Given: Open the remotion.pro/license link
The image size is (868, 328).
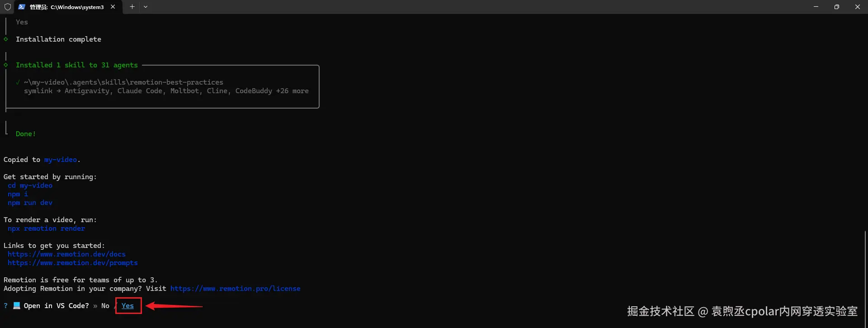Looking at the screenshot, I should tap(236, 289).
